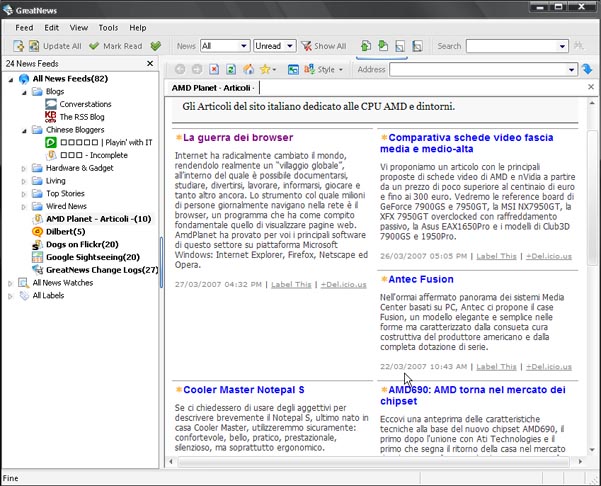Click the vertical scrollbar of article pane
The width and height of the screenshot is (601, 486).
(x=592, y=197)
